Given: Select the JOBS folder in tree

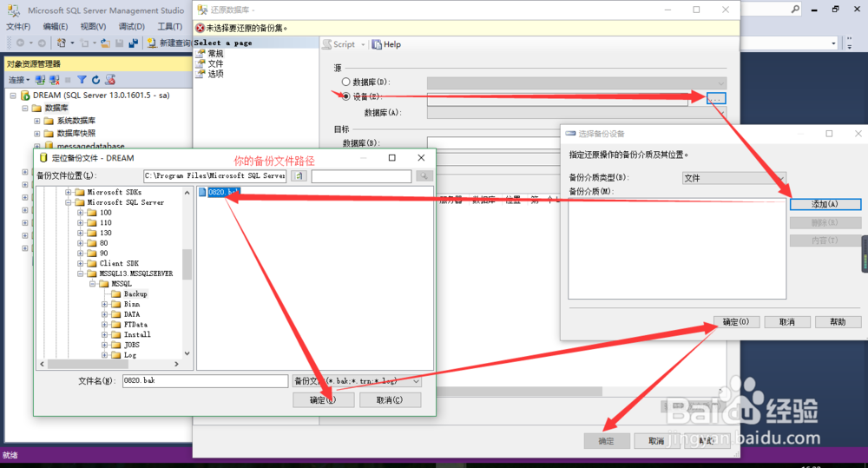Looking at the screenshot, I should pyautogui.click(x=132, y=345).
